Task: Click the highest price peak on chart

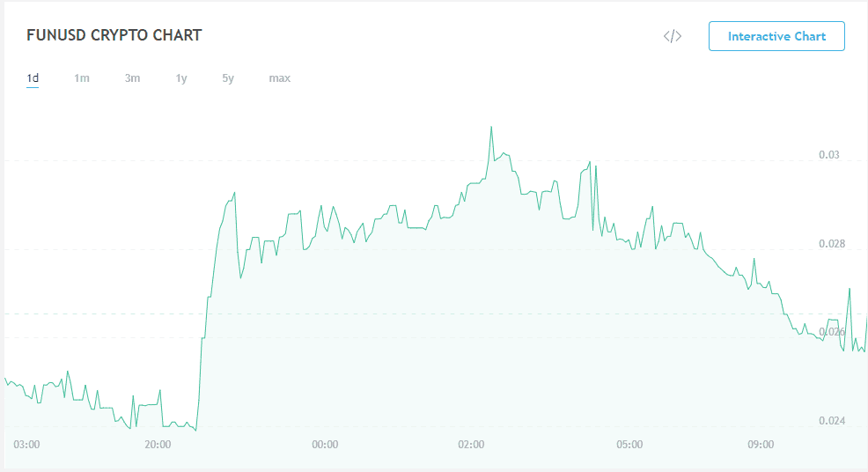Action: [491, 128]
